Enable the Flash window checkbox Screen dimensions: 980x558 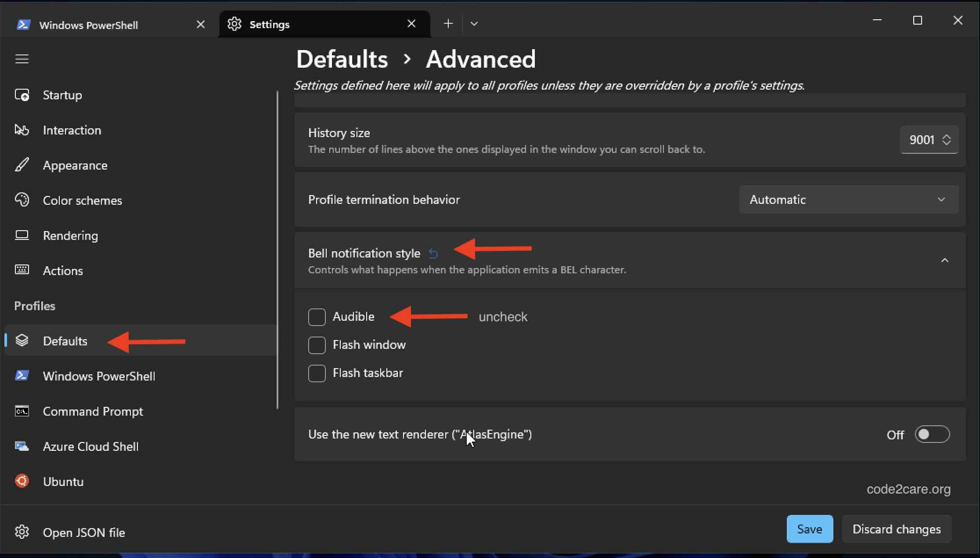pos(317,345)
